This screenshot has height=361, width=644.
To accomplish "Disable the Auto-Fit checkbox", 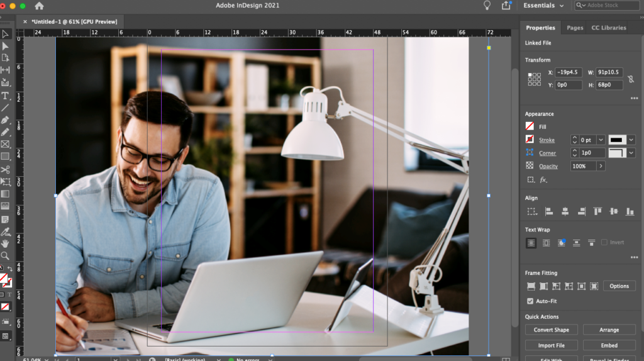I will pyautogui.click(x=530, y=301).
